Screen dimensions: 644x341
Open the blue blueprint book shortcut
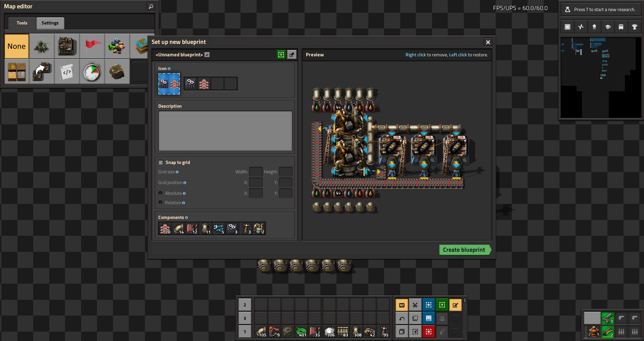429,318
